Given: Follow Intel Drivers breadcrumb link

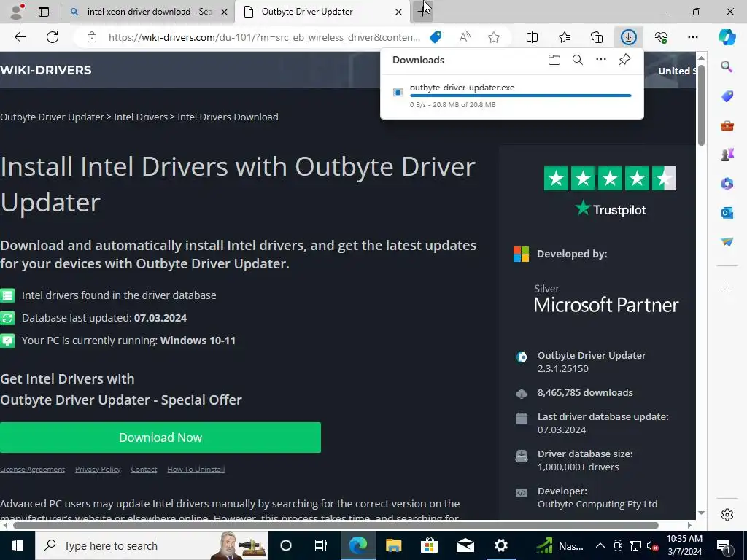Looking at the screenshot, I should point(141,117).
